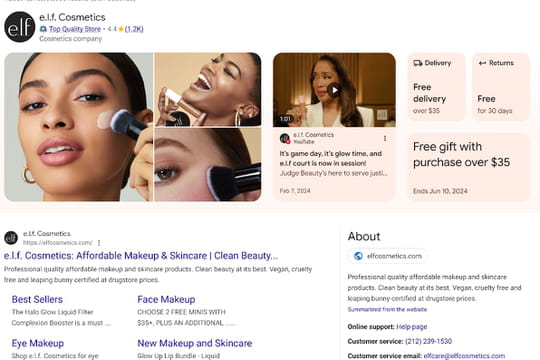The width and height of the screenshot is (540, 360).
Task: Click the 'e.l.f. Cosmetics' title next to logo
Action: coord(72,17)
